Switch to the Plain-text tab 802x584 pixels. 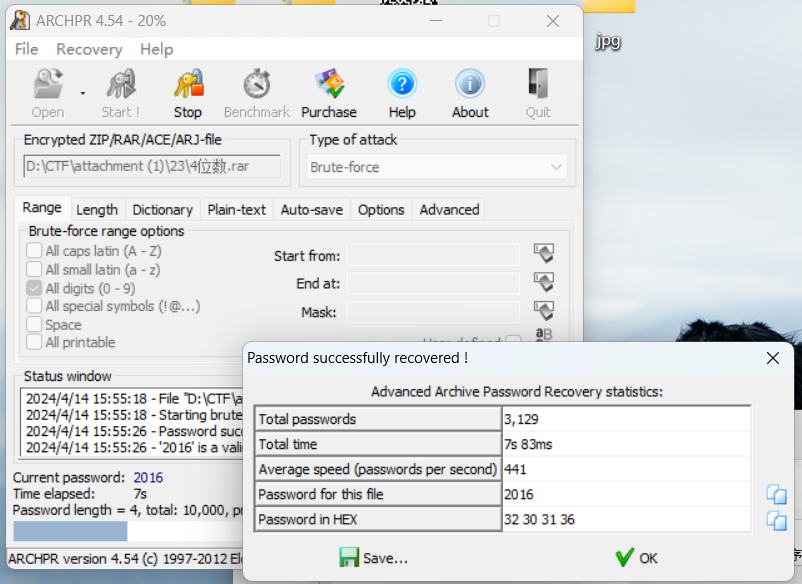pos(237,210)
